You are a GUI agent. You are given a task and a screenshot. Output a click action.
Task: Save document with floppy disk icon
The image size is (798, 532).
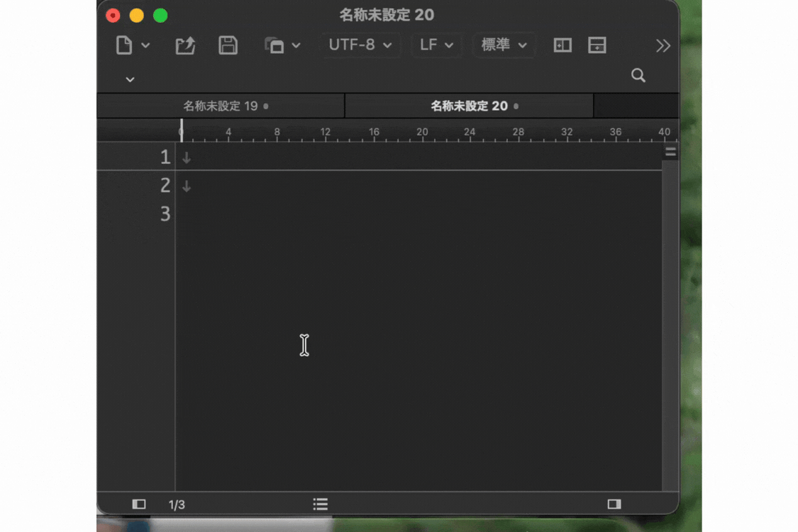coord(228,45)
